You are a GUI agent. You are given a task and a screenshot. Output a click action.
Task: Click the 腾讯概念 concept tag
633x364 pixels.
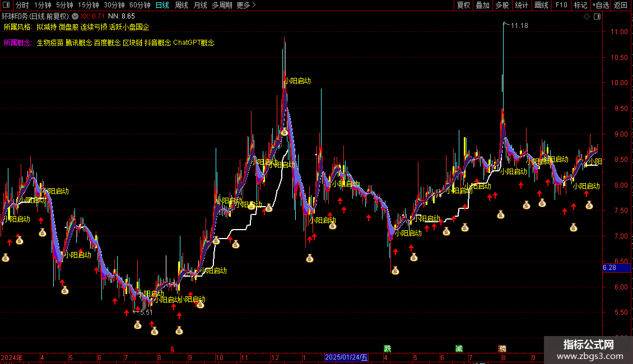[79, 43]
